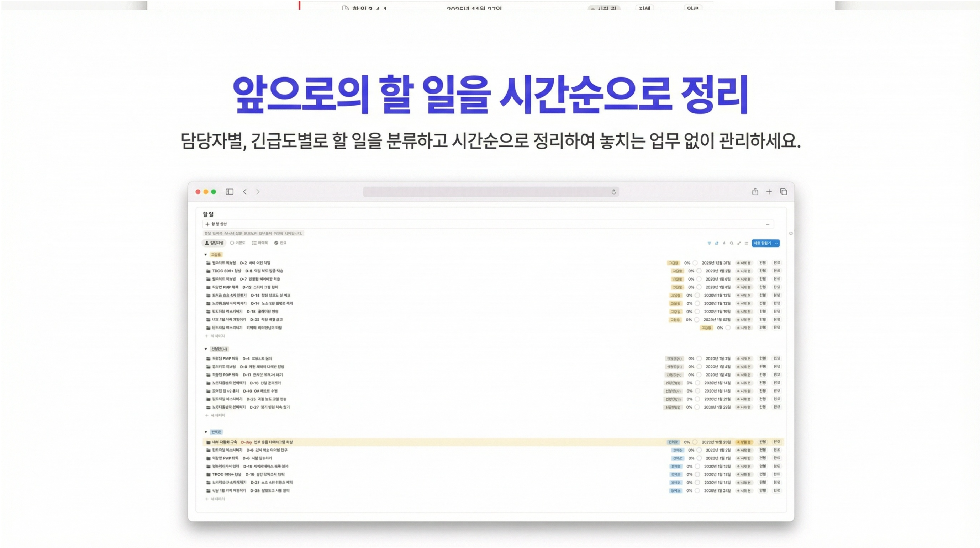Viewport: 980px width, 548px height.
Task: Collapse the yellow-tagged first group triangle
Action: [206, 254]
